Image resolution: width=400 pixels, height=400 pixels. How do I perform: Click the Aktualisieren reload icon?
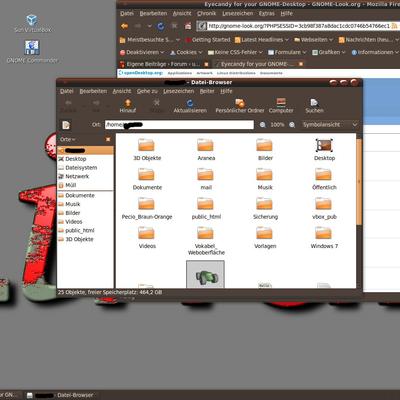pyautogui.click(x=190, y=103)
